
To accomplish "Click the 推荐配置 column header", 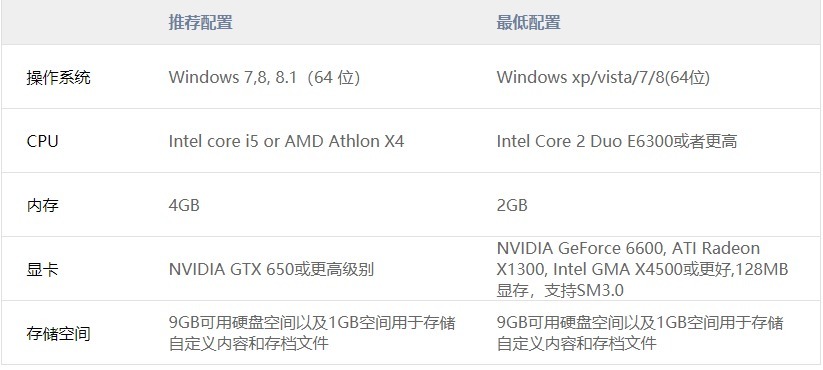I will coord(201,23).
